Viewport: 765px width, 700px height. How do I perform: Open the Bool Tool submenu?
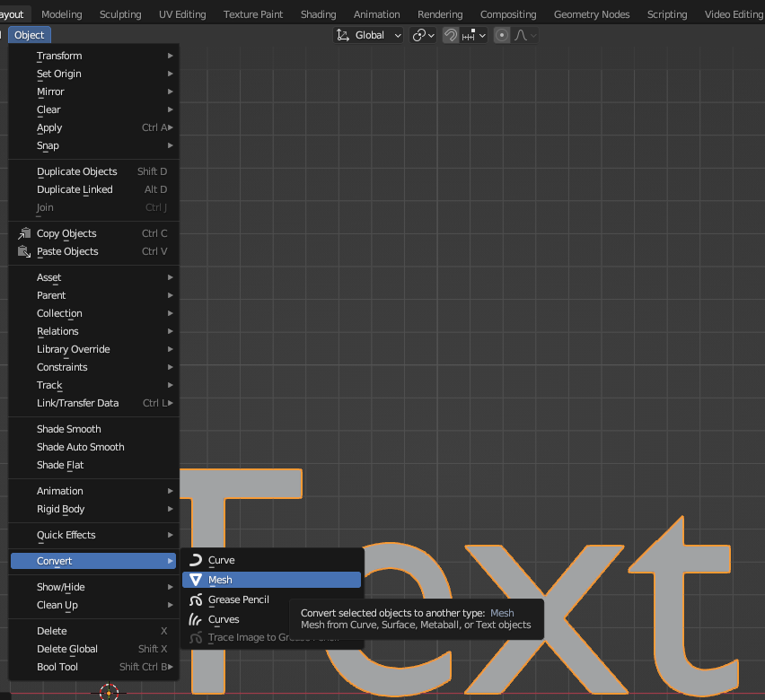(93, 667)
